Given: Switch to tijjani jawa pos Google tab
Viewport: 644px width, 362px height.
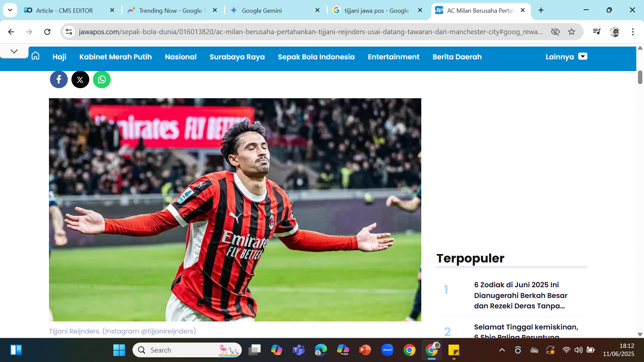Looking at the screenshot, I should point(378,10).
